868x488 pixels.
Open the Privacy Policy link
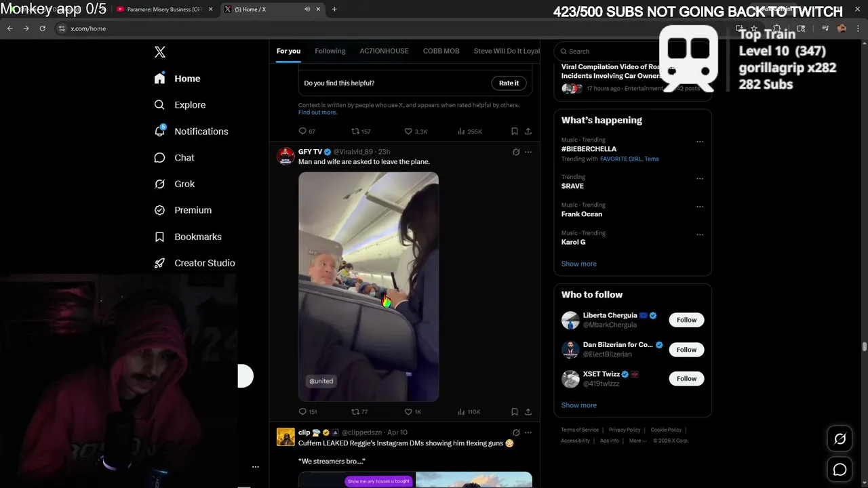(x=625, y=430)
